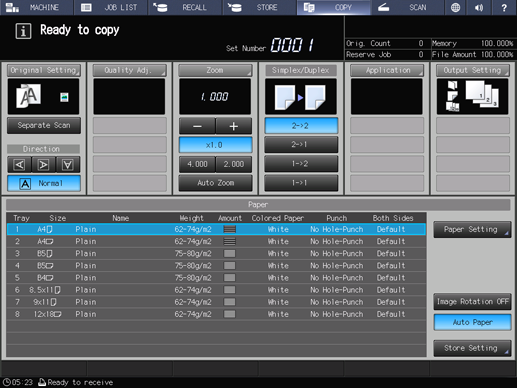Open the Output Setting menu

[473, 70]
